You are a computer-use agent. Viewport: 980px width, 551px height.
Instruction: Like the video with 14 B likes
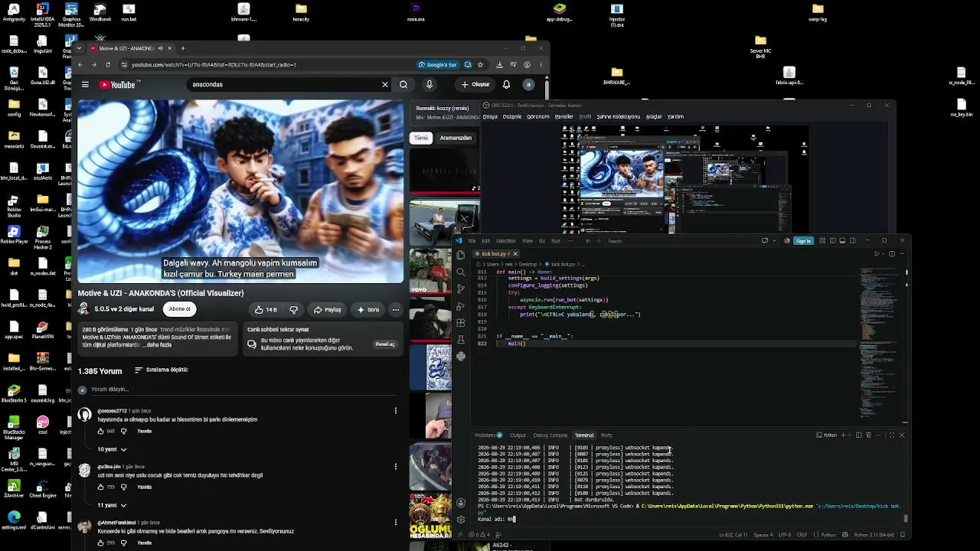click(x=266, y=309)
